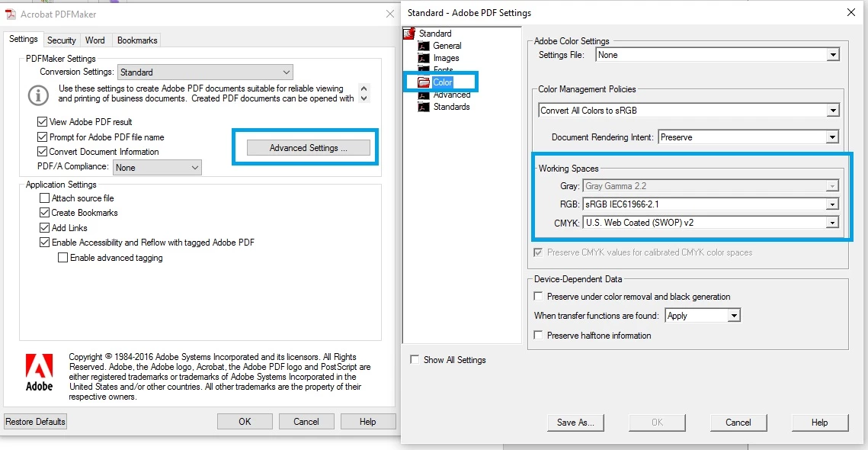
Task: Select the Standards folder icon in tree
Action: pyautogui.click(x=424, y=107)
